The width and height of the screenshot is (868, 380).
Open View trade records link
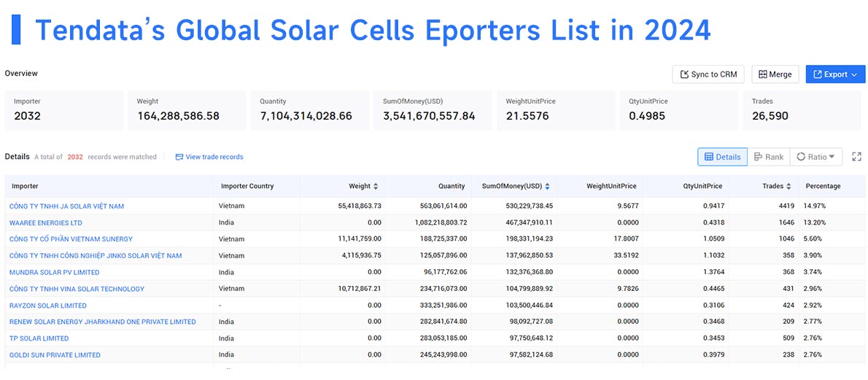coord(209,157)
